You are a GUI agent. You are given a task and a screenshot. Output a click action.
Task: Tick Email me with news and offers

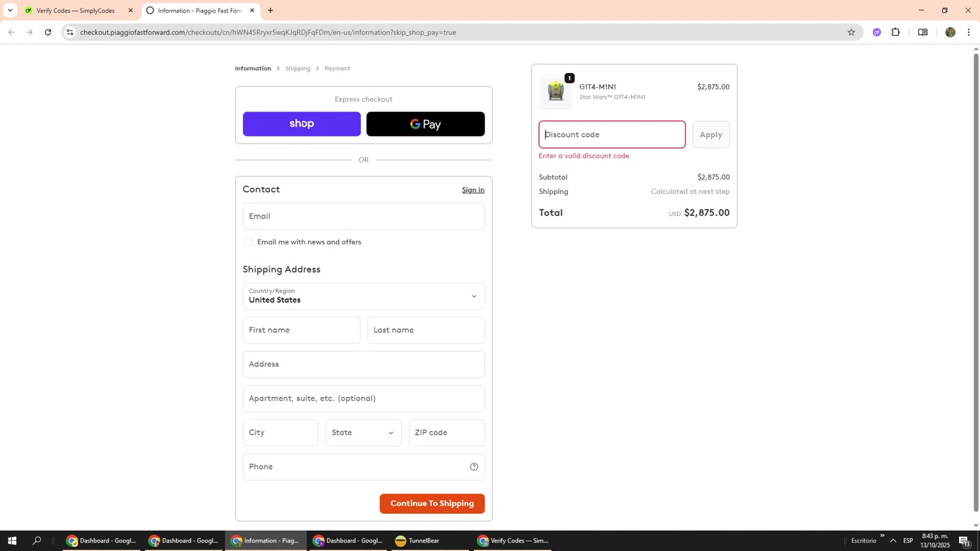[248, 242]
